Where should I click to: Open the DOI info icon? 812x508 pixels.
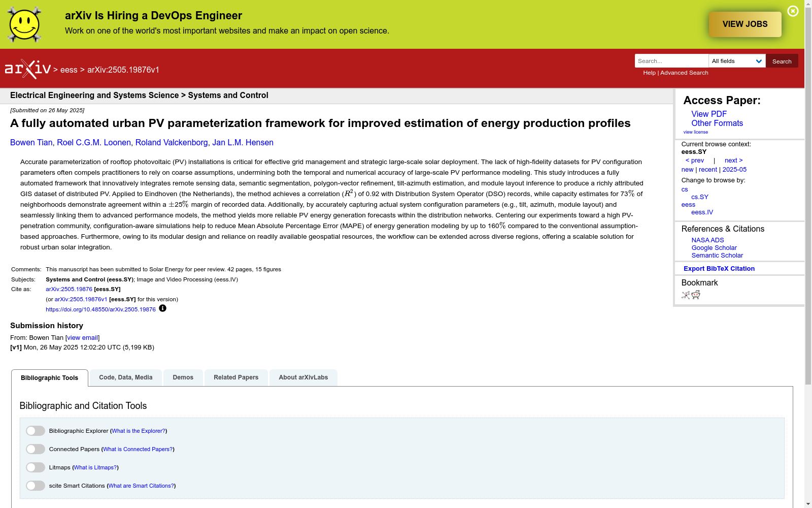(162, 308)
